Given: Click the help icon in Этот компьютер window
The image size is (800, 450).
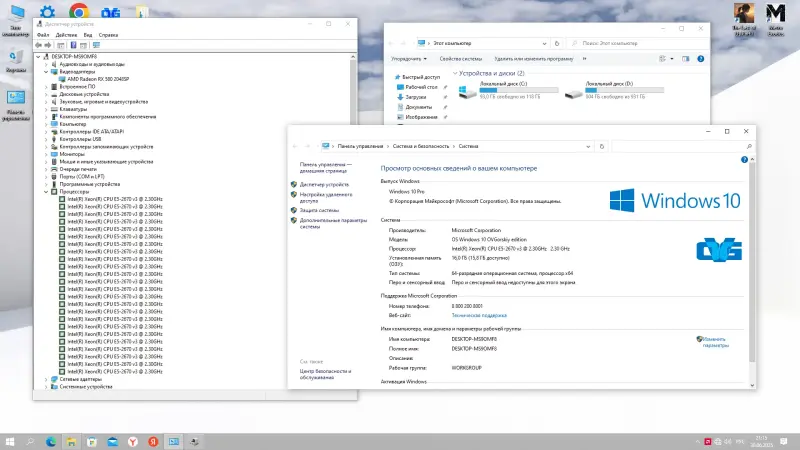Looking at the screenshot, I should [x=701, y=59].
